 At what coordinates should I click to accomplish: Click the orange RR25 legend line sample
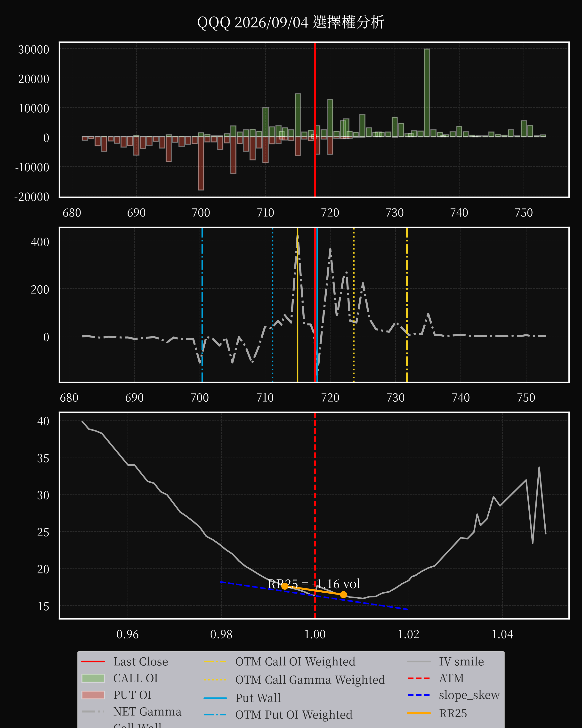click(x=419, y=713)
